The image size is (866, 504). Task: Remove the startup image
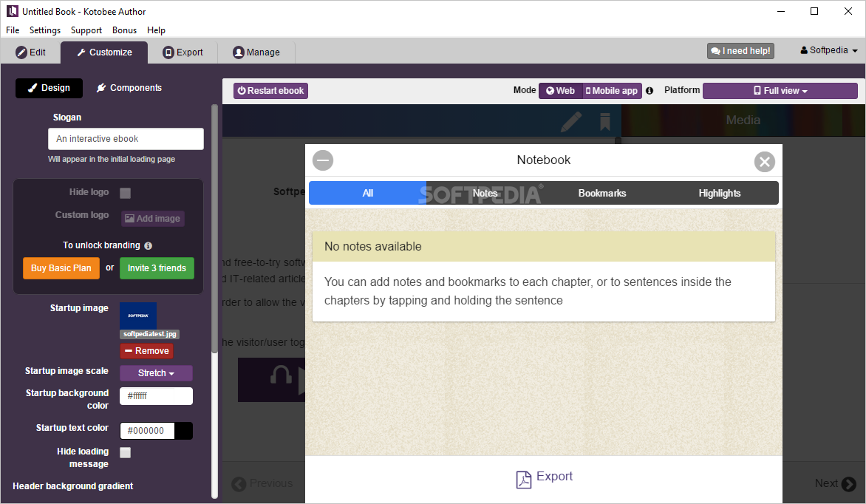147,351
